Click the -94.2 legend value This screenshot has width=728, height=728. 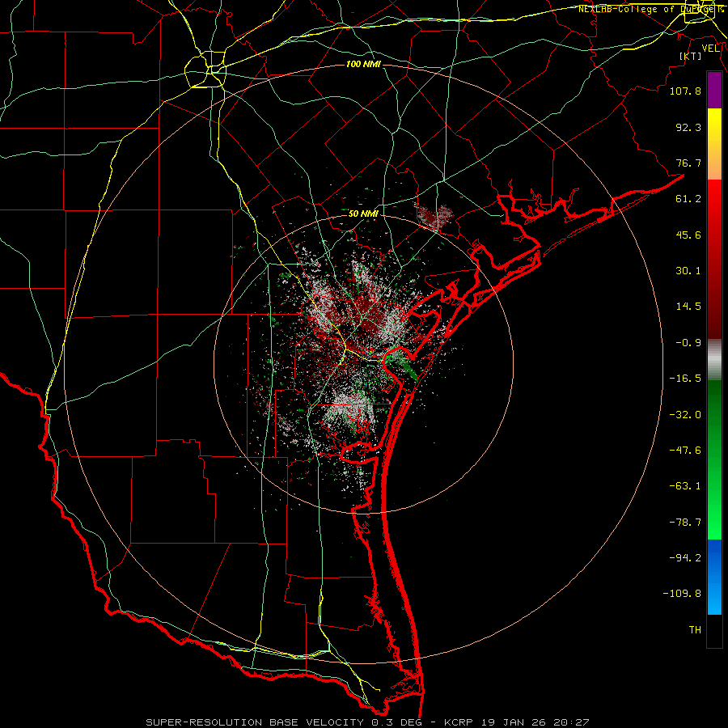coord(685,558)
